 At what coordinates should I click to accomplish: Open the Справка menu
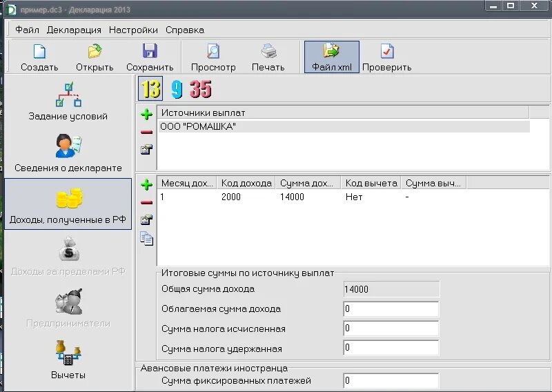[185, 30]
